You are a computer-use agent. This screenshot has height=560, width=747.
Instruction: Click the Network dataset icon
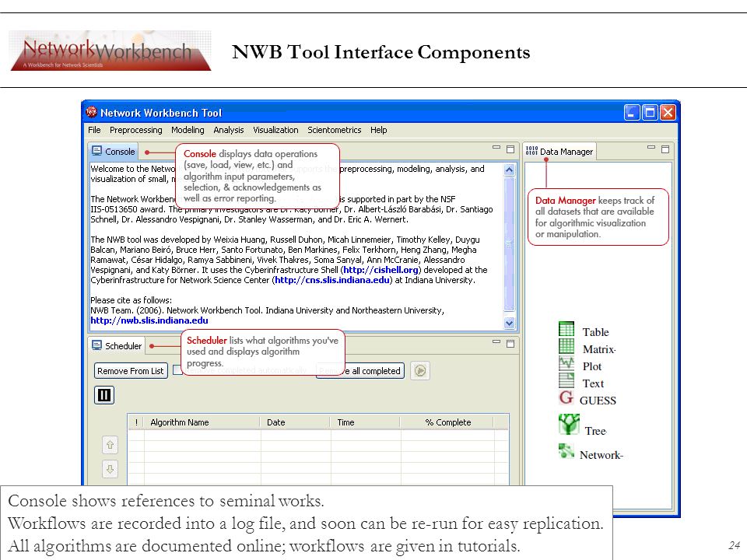pyautogui.click(x=566, y=451)
